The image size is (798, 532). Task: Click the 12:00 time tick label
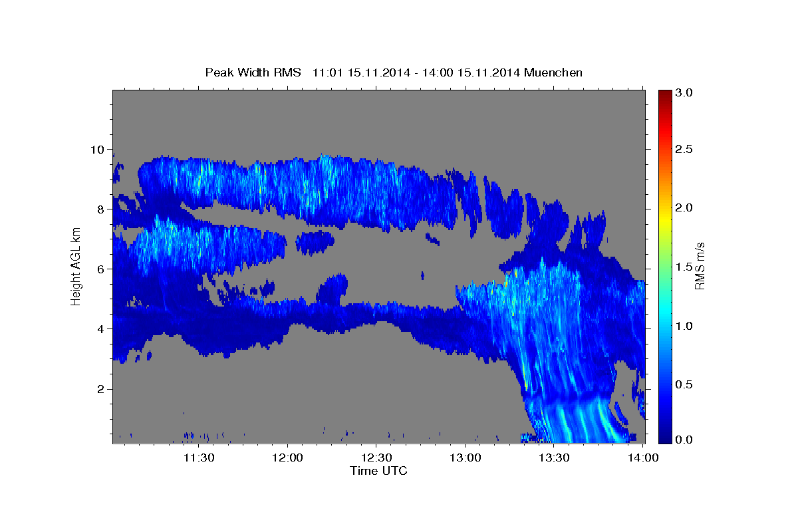[287, 458]
